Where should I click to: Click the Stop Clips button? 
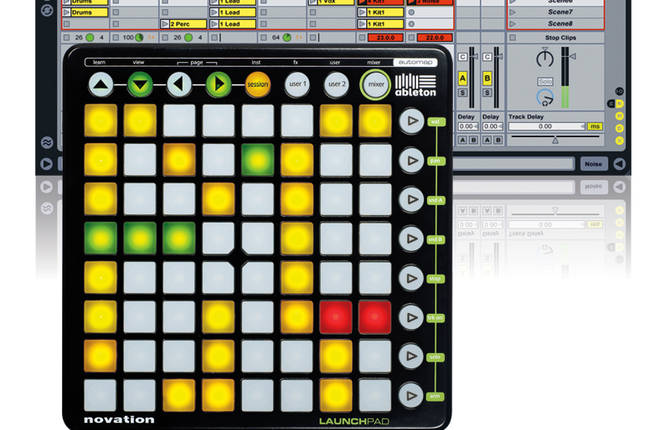tap(560, 38)
